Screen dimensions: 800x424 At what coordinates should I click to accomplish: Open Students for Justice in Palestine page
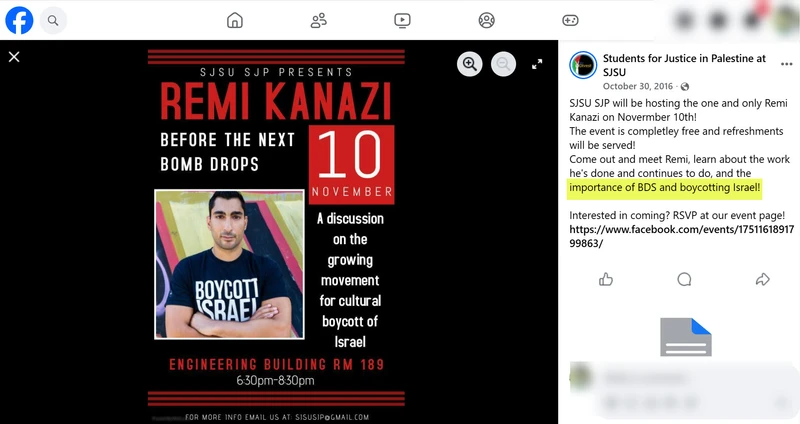point(684,65)
